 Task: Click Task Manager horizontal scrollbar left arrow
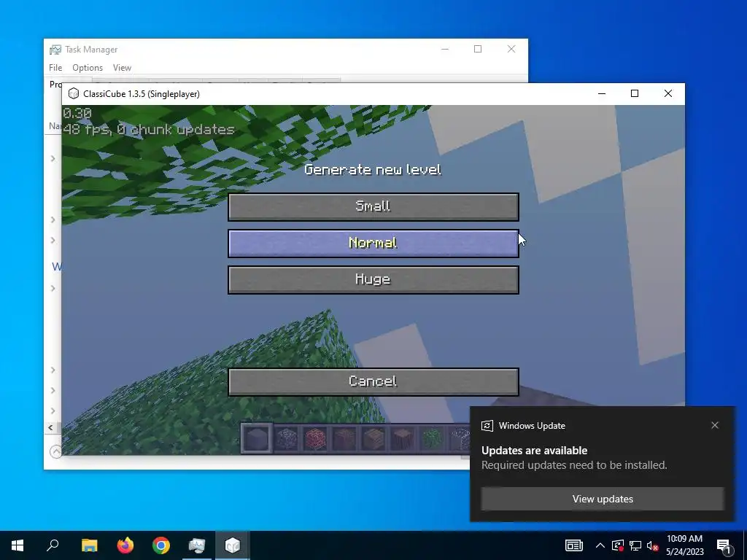pos(50,427)
